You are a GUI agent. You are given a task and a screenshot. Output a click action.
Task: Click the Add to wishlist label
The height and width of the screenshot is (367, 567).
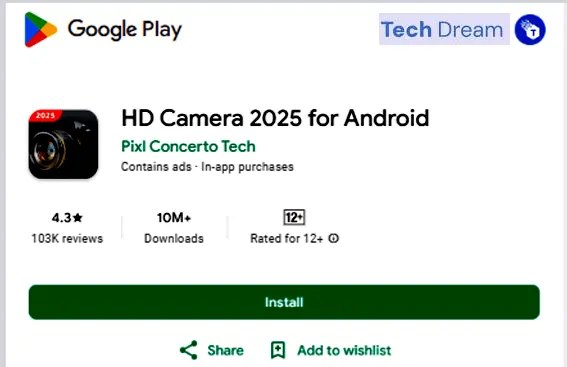[x=344, y=350]
